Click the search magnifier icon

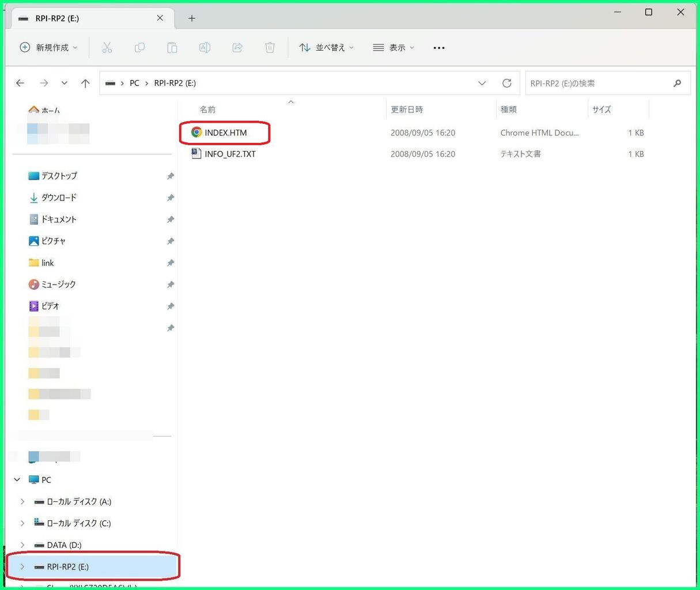tap(678, 83)
